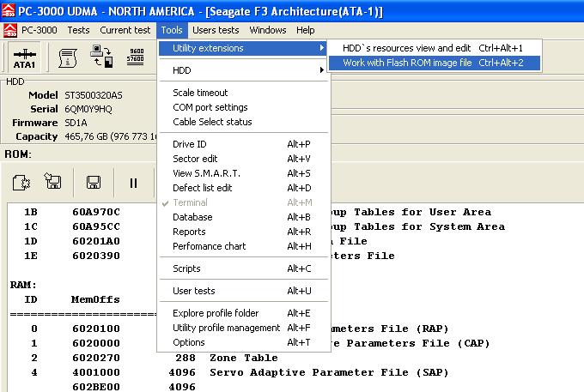Expand the Utility extensions submenu arrow
584x392 pixels.
point(321,48)
